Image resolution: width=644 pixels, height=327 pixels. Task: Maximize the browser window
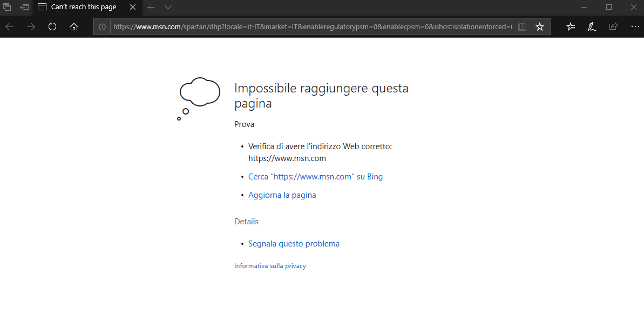tap(609, 7)
